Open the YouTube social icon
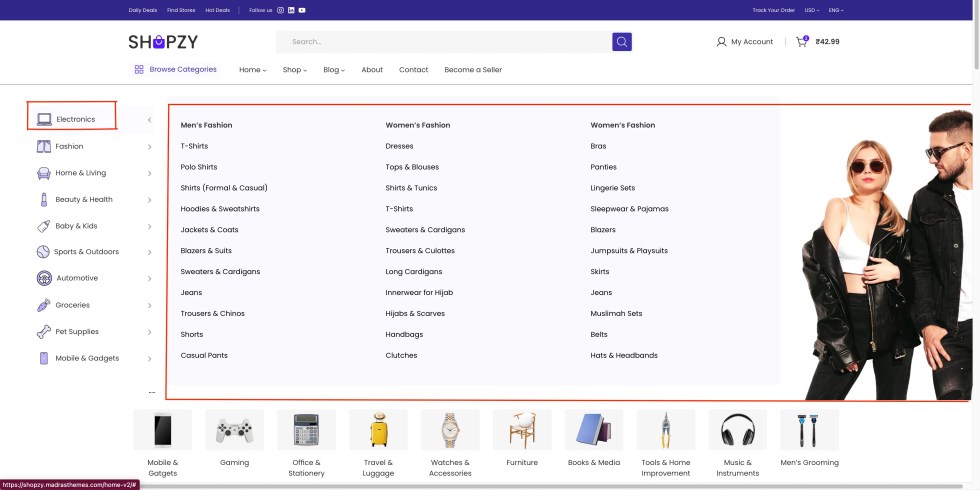 pyautogui.click(x=302, y=10)
